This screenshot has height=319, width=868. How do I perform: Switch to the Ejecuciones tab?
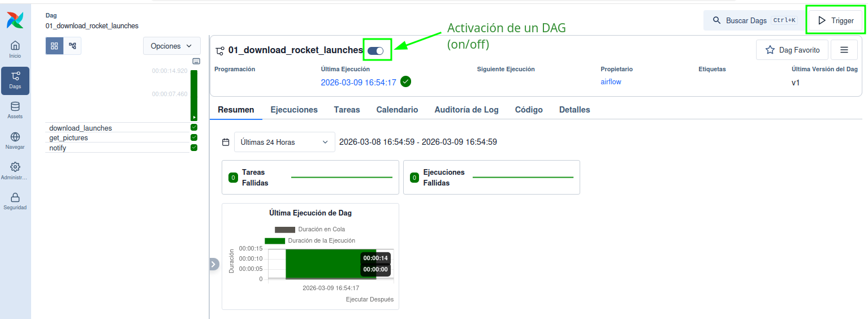(x=294, y=110)
